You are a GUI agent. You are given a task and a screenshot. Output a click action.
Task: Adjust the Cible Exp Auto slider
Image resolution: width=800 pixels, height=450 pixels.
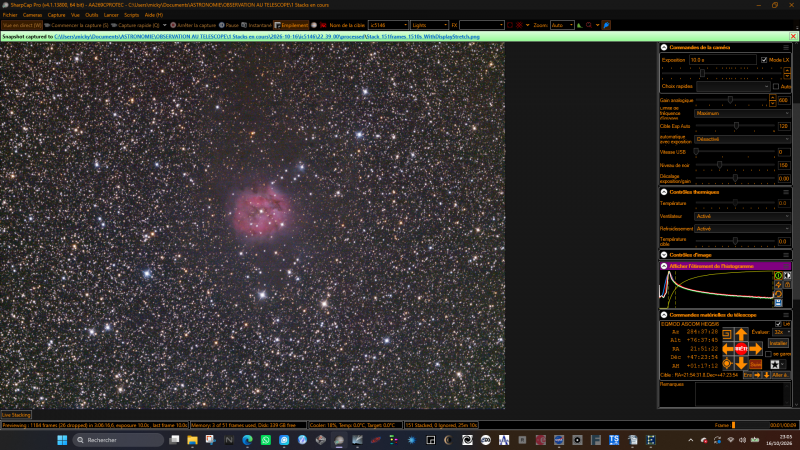click(735, 126)
